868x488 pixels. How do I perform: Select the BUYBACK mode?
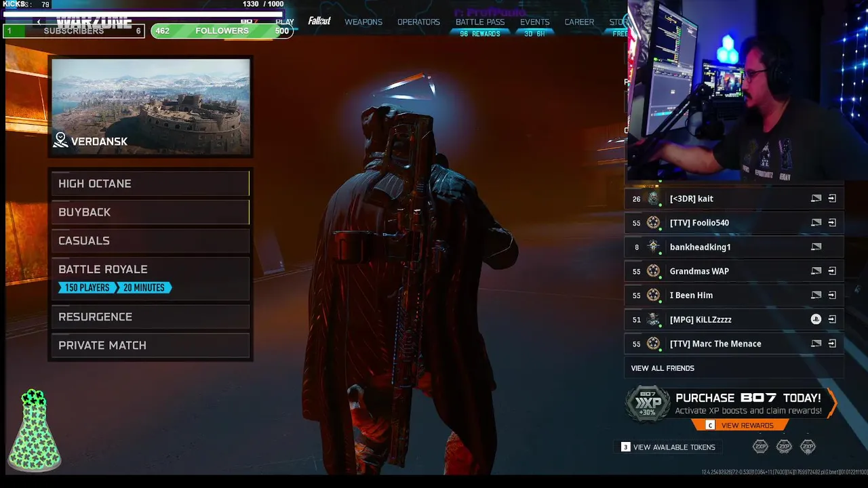point(151,212)
